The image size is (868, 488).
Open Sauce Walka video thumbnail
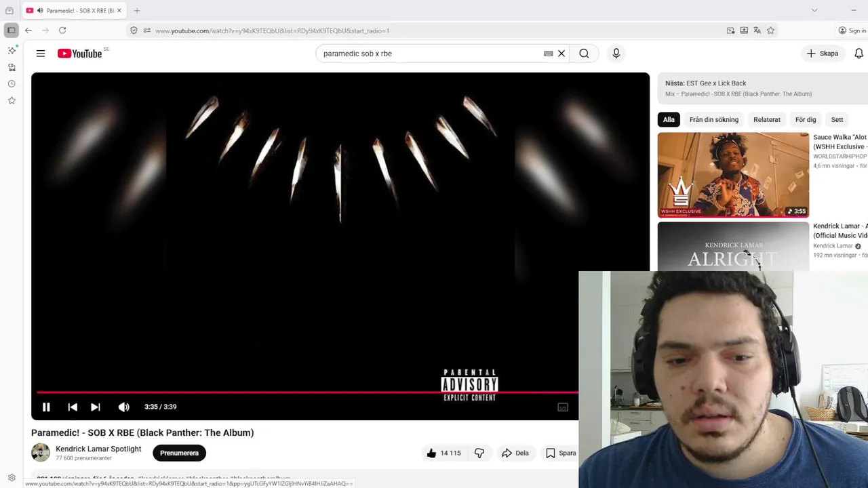tap(733, 175)
